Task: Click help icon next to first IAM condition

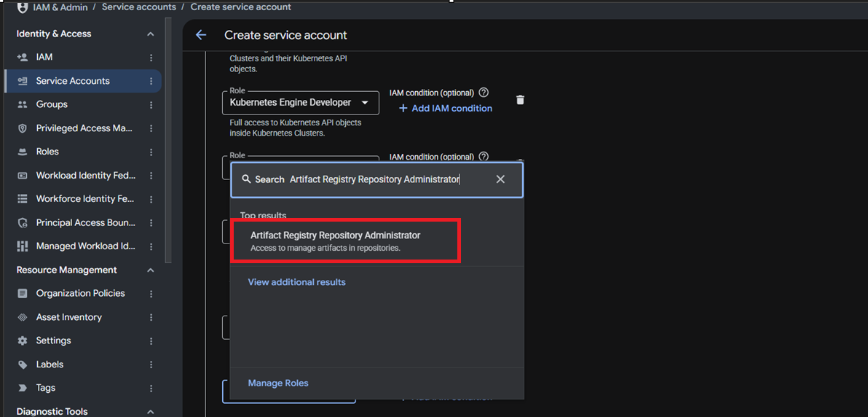Action: (x=484, y=93)
